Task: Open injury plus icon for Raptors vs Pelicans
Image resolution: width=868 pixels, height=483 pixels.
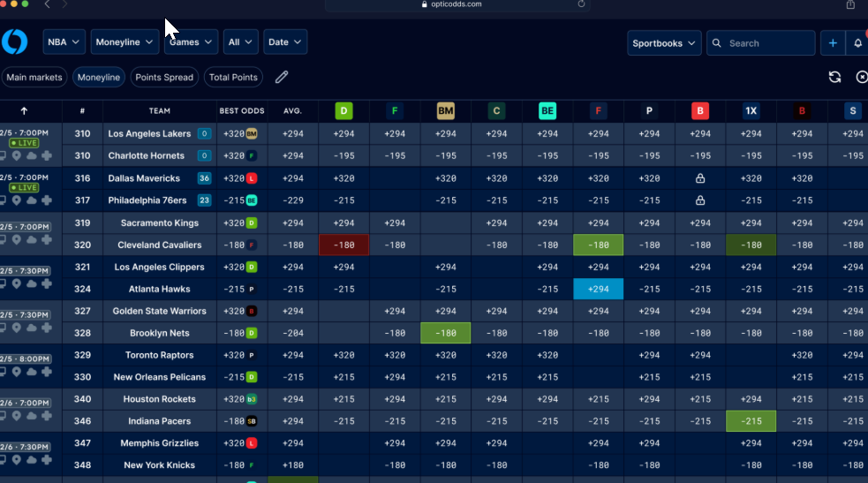Action: pos(47,372)
